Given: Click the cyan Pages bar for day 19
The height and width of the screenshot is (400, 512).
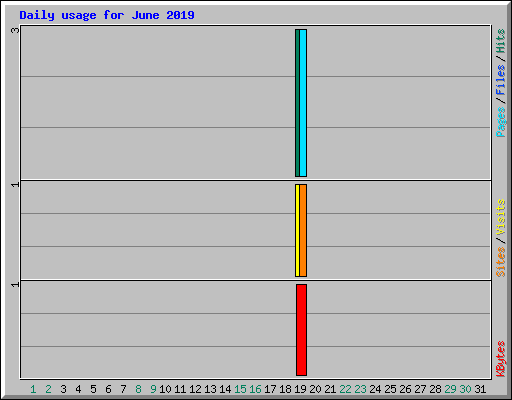Looking at the screenshot, I should (303, 103).
